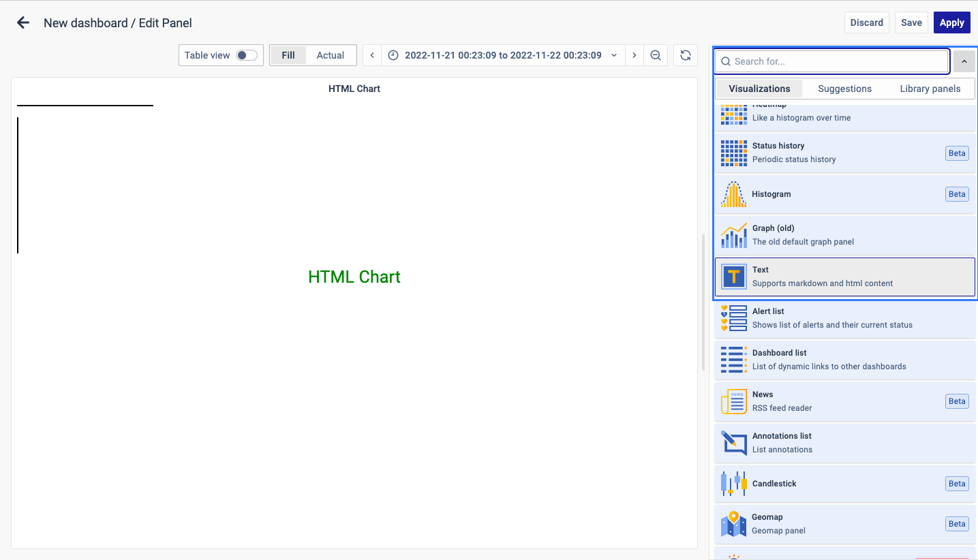This screenshot has height=560, width=978.
Task: Select the Status history visualization icon
Action: tap(733, 153)
